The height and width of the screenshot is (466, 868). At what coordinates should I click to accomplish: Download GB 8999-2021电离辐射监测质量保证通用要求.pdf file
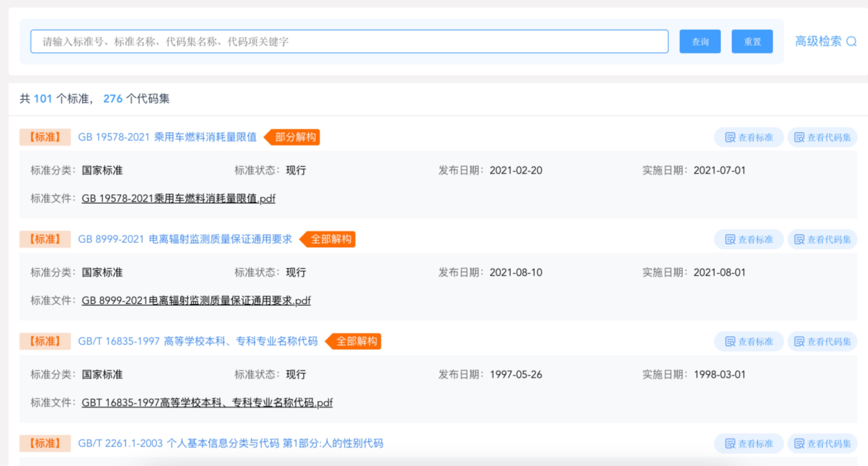tap(196, 301)
